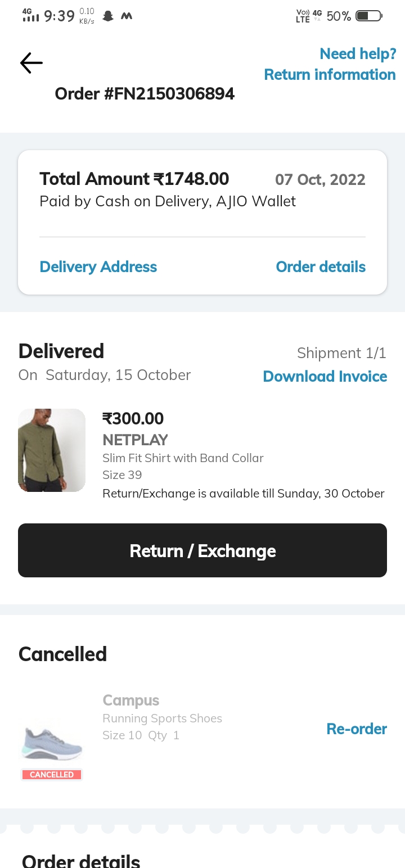
Task: Tap the Snapchat notification icon in status bar
Action: tap(108, 16)
